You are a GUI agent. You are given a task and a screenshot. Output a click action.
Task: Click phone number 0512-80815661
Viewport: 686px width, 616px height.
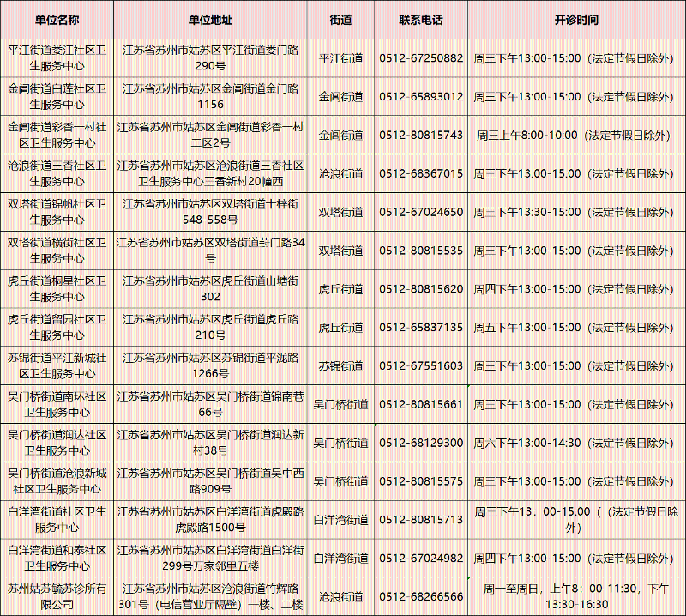(421, 405)
